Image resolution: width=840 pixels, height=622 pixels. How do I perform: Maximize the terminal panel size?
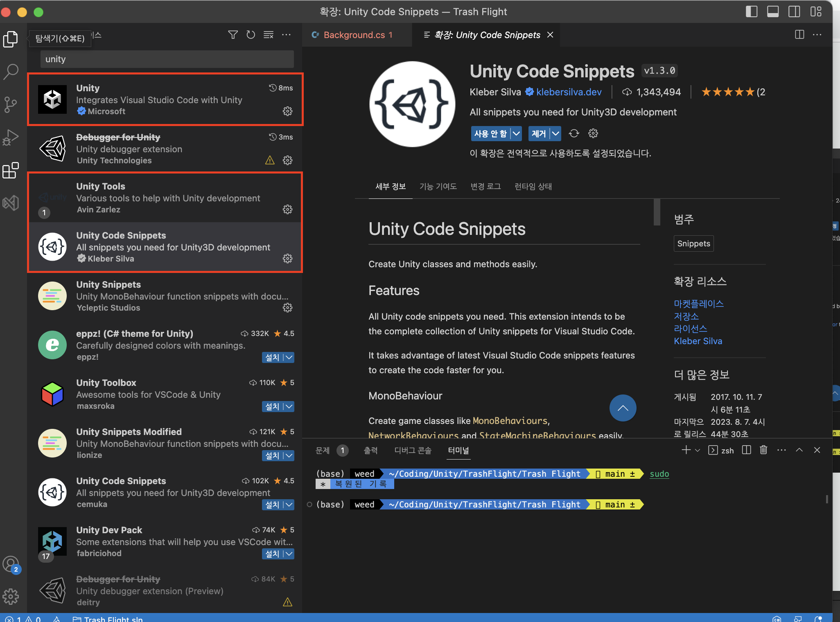click(799, 450)
